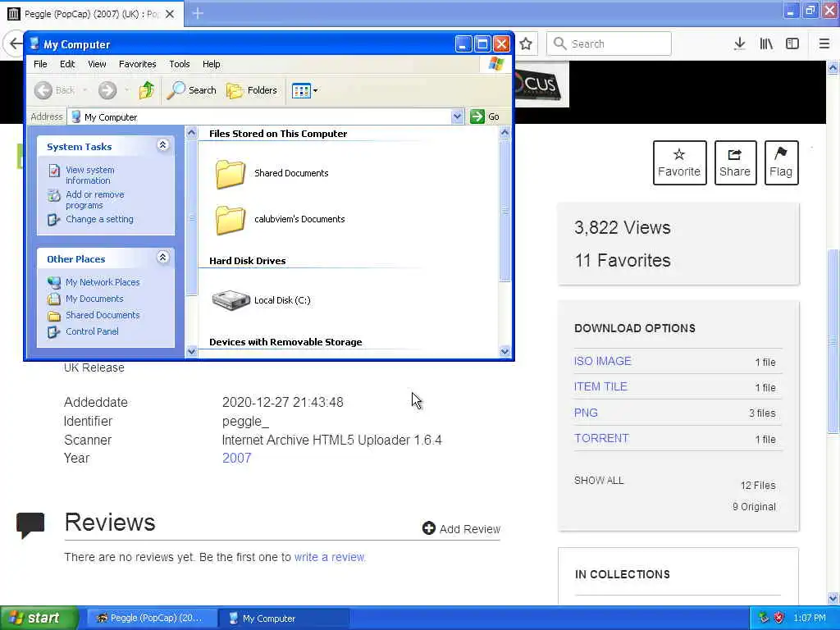Collapse the System Tasks panel
The width and height of the screenshot is (840, 630).
[163, 145]
